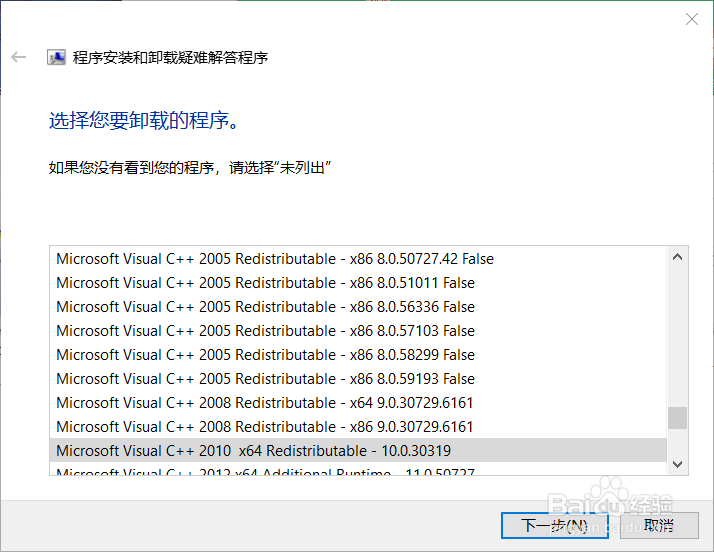Click the troubleshooter program icon in header

tap(56, 57)
